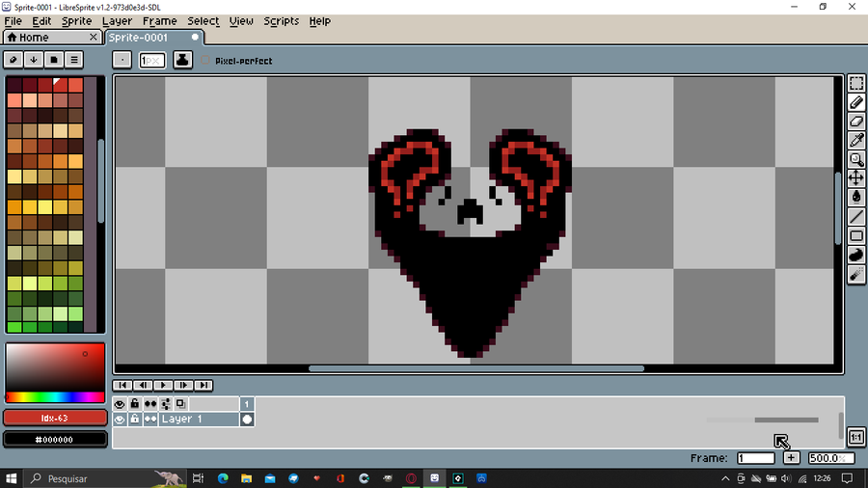Open the brush type dot button
This screenshot has width=868, height=488.
point(122,60)
